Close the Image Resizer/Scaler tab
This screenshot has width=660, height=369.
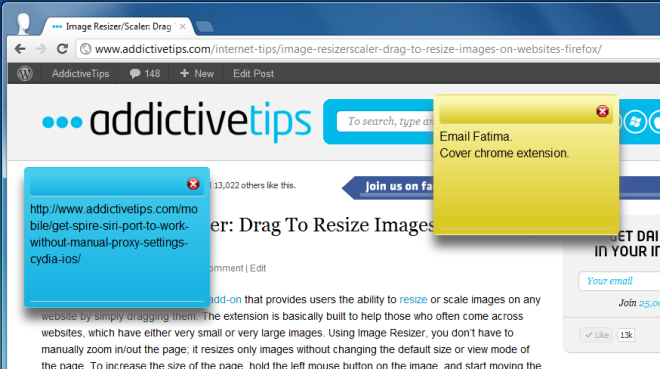[x=183, y=27]
